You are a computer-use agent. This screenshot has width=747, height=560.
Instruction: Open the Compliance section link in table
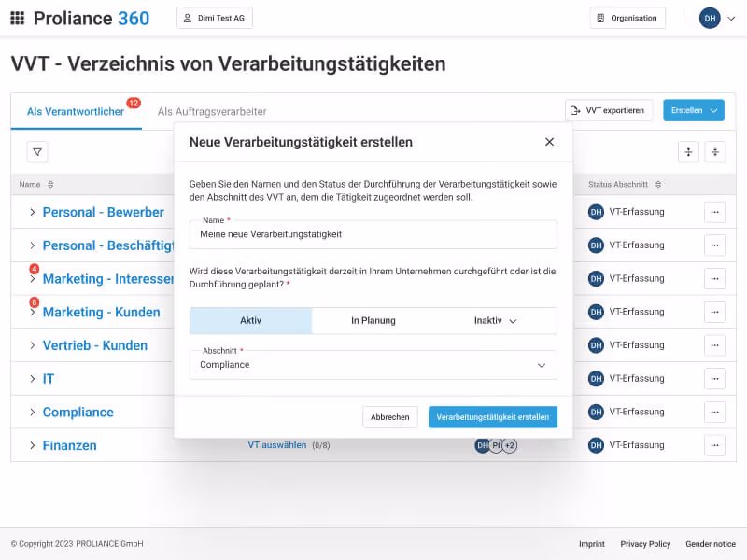coord(78,412)
